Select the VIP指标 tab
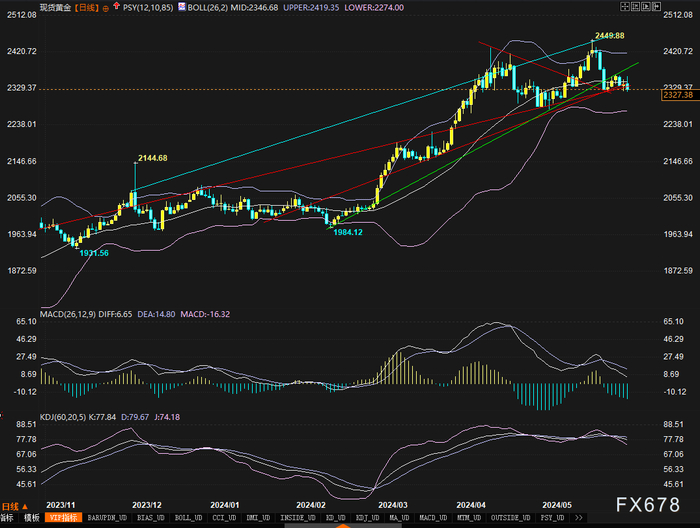700x528 pixels. click(x=62, y=518)
